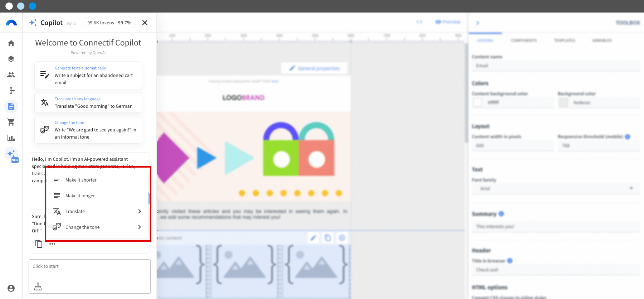Viewport: 644px width, 299px height.
Task: Switch to the General tab
Action: [485, 40]
